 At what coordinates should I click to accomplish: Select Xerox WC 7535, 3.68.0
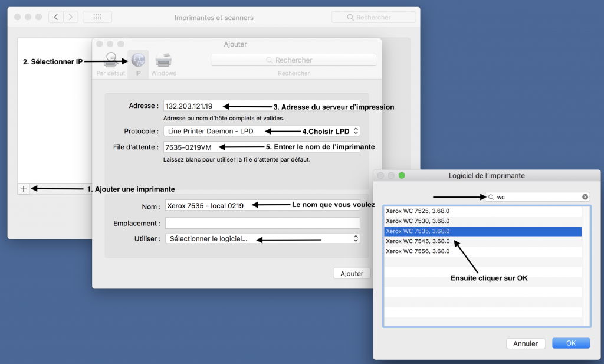pyautogui.click(x=483, y=231)
